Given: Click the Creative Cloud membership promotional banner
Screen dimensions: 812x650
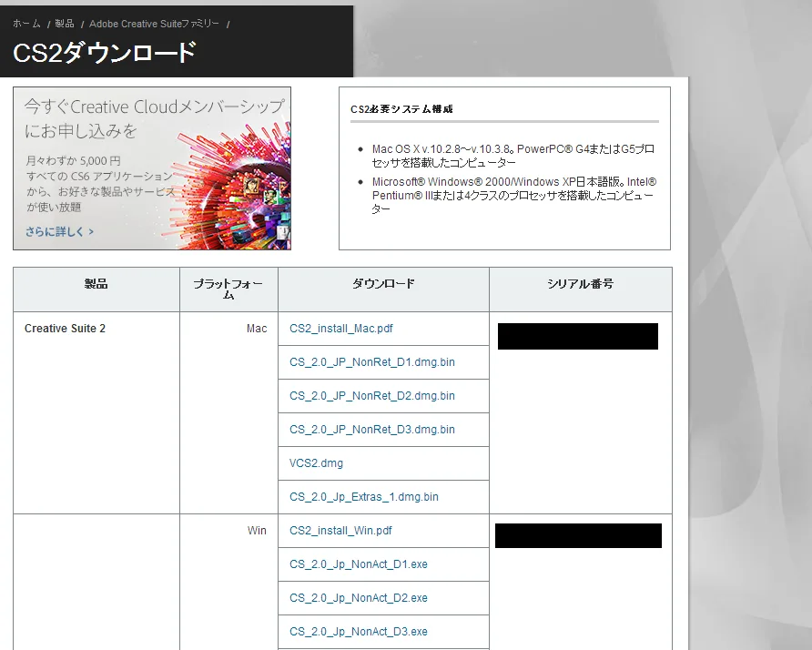Looking at the screenshot, I should tap(151, 168).
